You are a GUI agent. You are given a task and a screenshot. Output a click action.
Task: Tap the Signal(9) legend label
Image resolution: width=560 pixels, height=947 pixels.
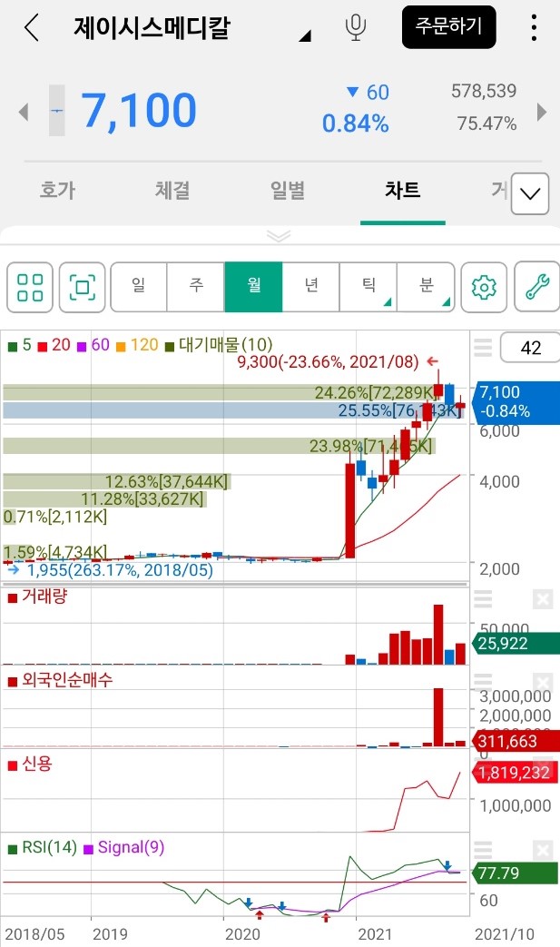pyautogui.click(x=124, y=847)
